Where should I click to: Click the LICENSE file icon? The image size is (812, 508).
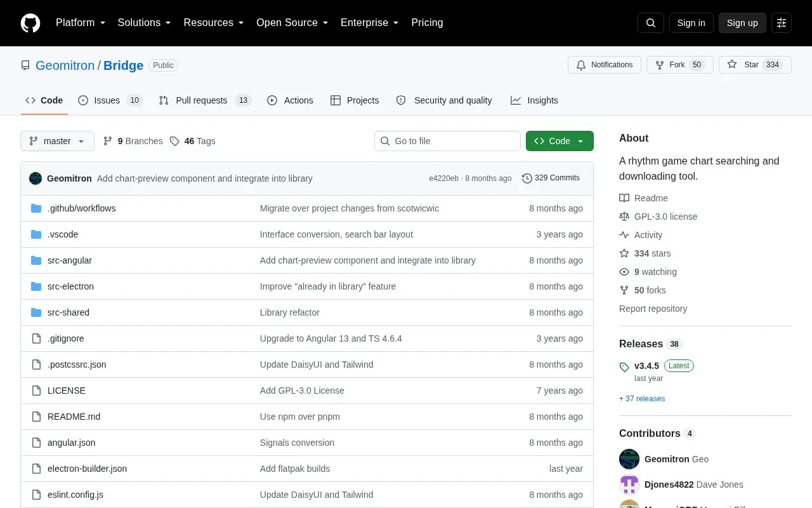pyautogui.click(x=36, y=391)
